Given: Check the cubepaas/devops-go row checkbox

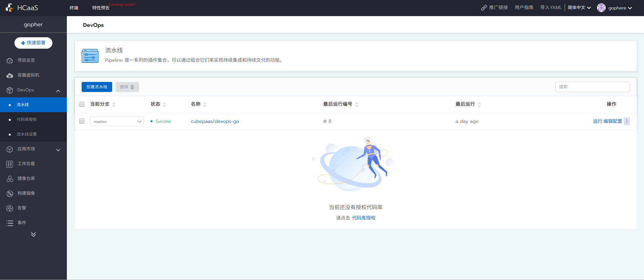Looking at the screenshot, I should tap(82, 121).
